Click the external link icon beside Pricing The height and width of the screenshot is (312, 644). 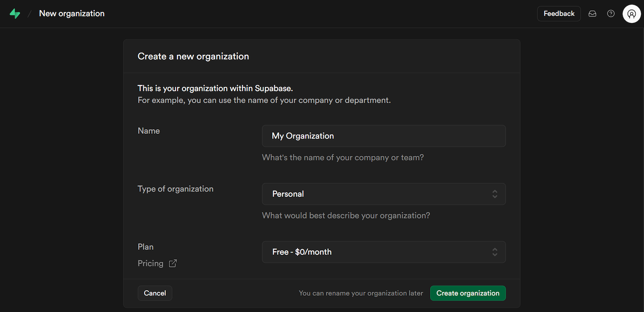[x=173, y=264]
